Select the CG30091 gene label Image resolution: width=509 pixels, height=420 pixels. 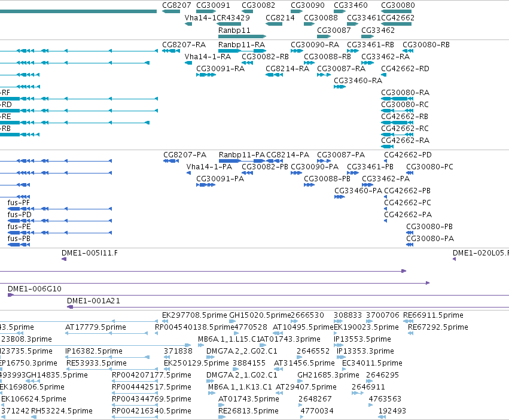[x=213, y=5]
